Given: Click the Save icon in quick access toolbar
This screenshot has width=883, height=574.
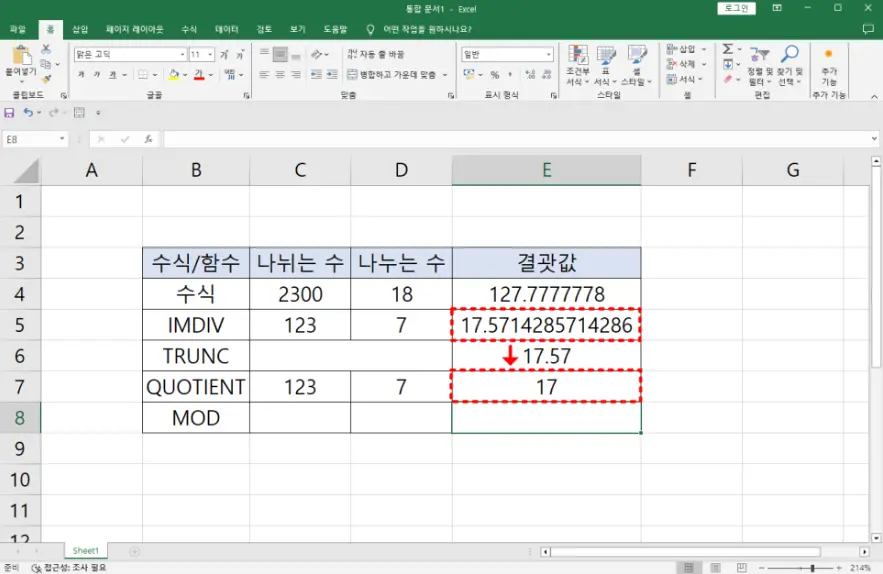Looking at the screenshot, I should pyautogui.click(x=10, y=113).
